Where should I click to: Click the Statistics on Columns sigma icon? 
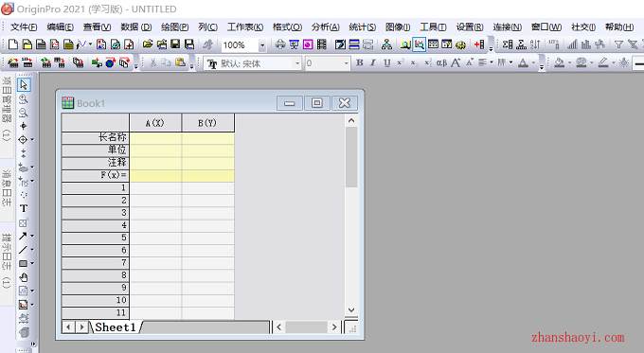(x=508, y=44)
